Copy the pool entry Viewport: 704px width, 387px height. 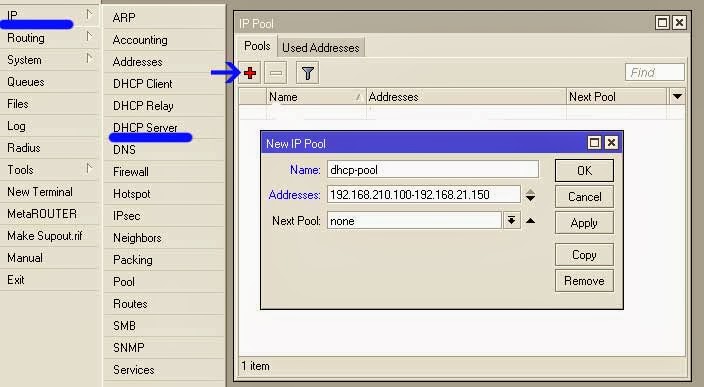click(584, 255)
